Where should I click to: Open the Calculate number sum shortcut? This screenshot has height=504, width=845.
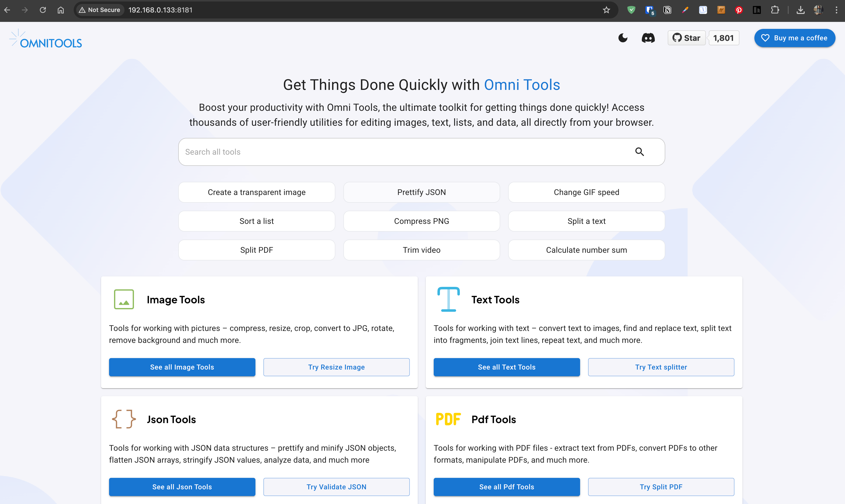click(586, 250)
